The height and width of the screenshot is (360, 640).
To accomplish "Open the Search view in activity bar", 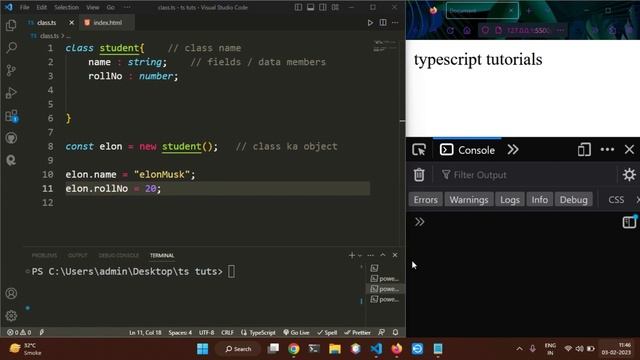I will pos(11,48).
